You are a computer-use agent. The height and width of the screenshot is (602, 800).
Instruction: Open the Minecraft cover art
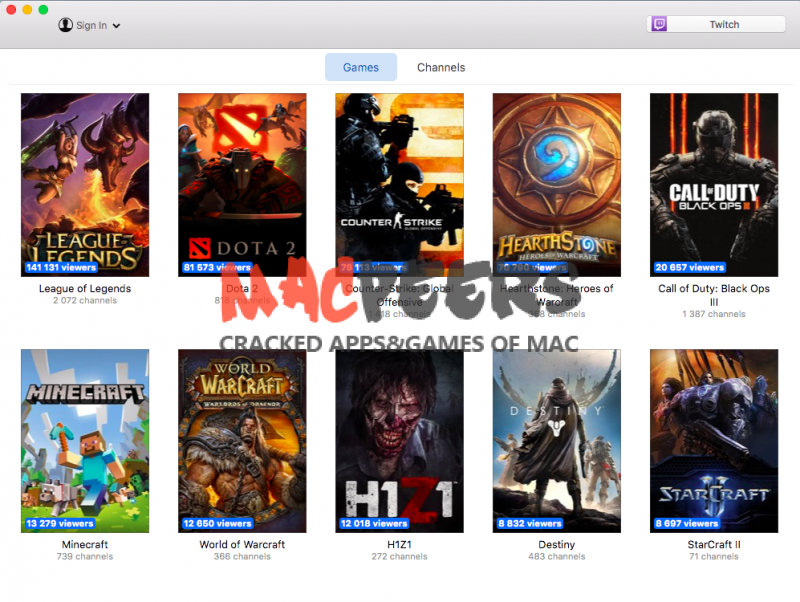click(x=85, y=441)
